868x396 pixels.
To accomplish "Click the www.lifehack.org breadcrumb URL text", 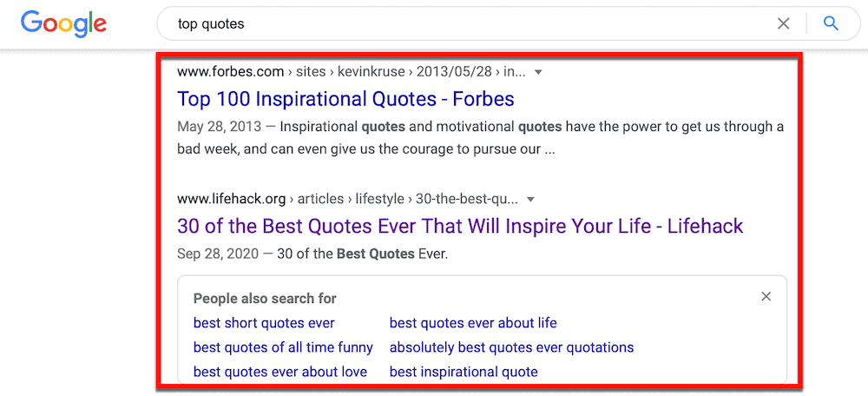I will [348, 198].
